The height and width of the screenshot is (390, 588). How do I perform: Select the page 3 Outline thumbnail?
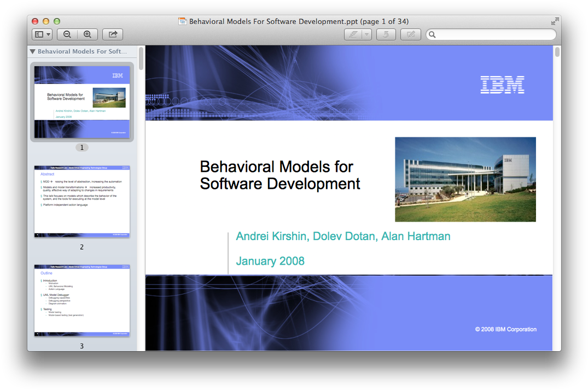82,300
